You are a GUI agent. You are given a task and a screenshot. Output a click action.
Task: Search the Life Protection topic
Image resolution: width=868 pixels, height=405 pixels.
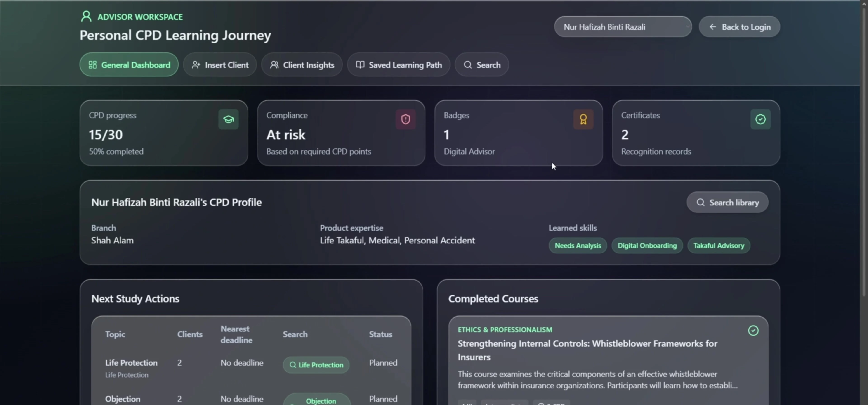click(x=316, y=365)
